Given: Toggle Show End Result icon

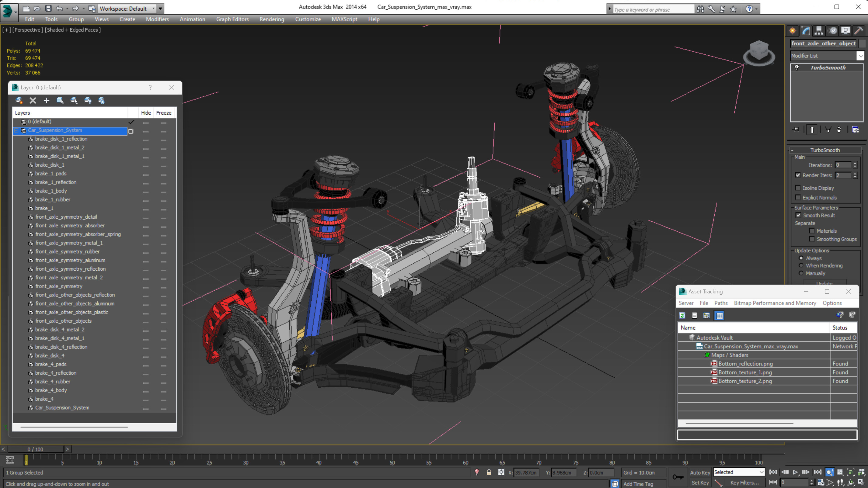Looking at the screenshot, I should coord(812,130).
